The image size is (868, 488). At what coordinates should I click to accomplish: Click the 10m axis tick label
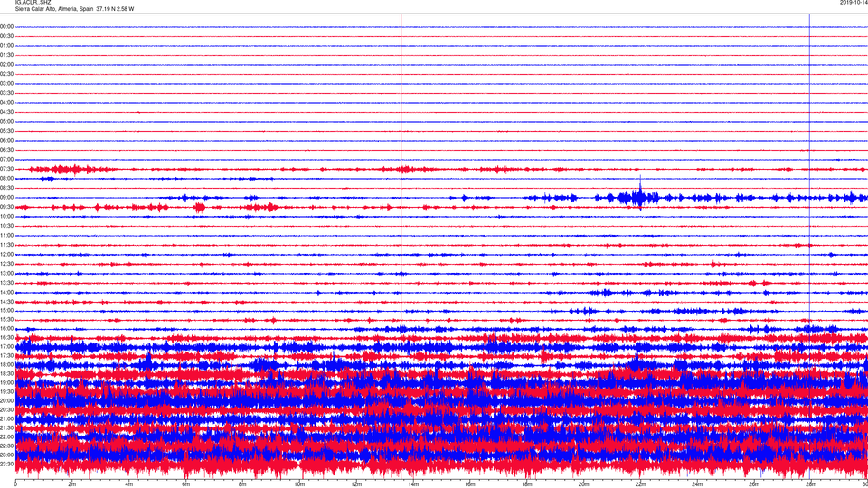pos(299,484)
